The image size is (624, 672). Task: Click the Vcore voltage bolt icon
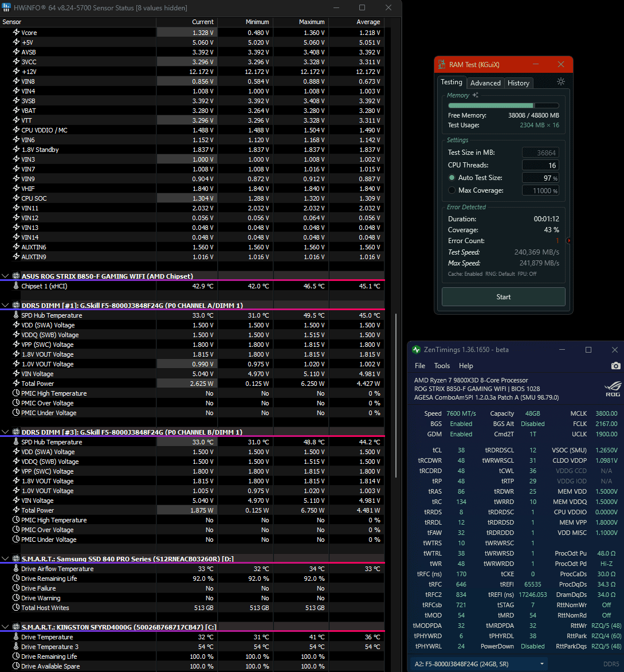(x=16, y=32)
